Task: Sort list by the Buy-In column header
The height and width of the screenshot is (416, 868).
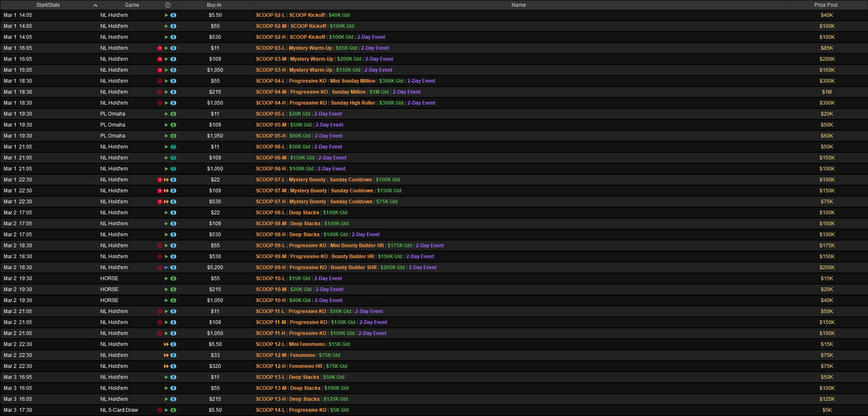Action: click(x=214, y=5)
